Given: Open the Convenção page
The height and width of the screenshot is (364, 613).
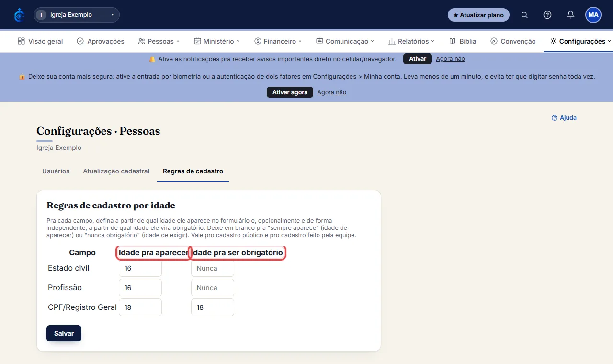Looking at the screenshot, I should pyautogui.click(x=513, y=41).
